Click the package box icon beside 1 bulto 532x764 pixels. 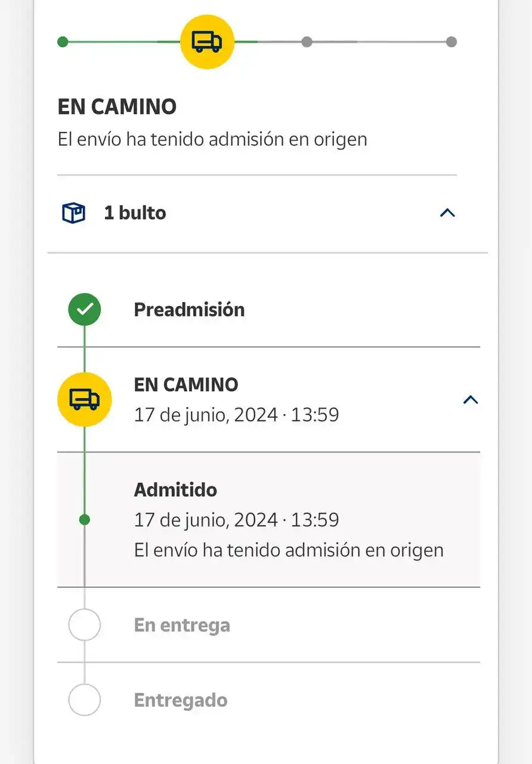coord(74,213)
